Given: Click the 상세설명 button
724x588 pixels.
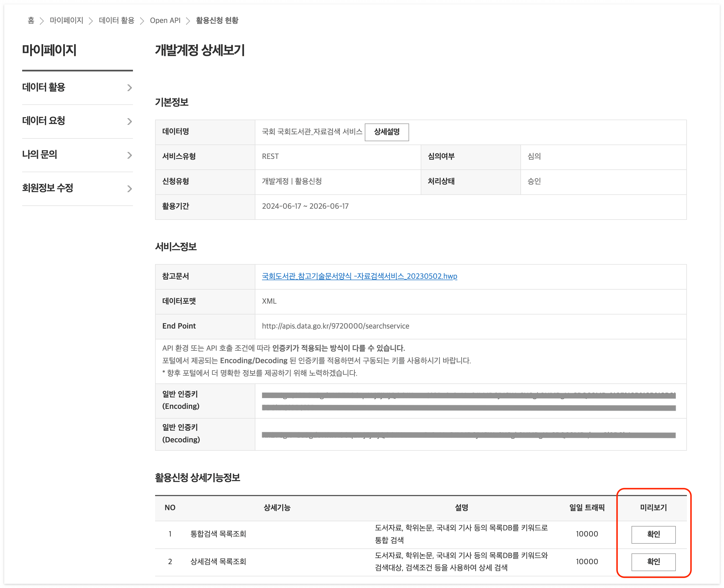Looking at the screenshot, I should click(x=387, y=132).
